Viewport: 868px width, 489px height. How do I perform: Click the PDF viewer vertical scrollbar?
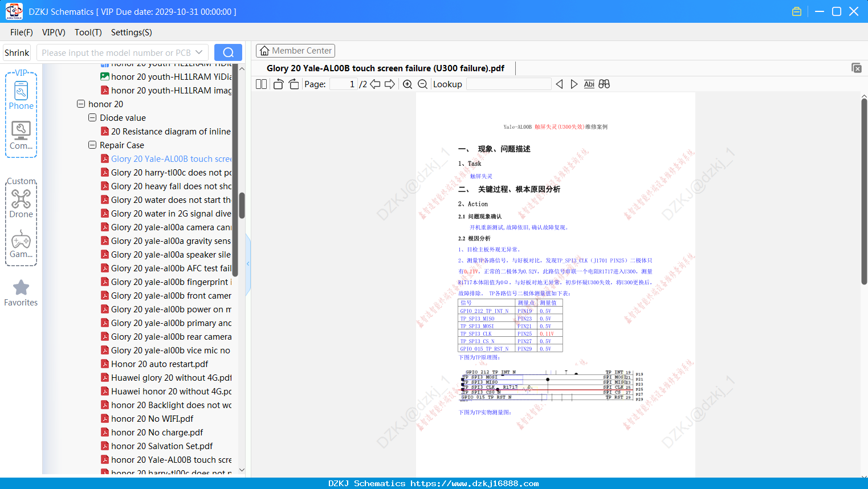[864, 191]
